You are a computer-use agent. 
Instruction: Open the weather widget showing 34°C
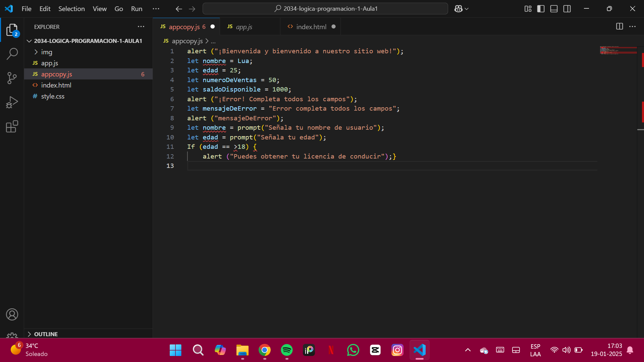tap(29, 350)
